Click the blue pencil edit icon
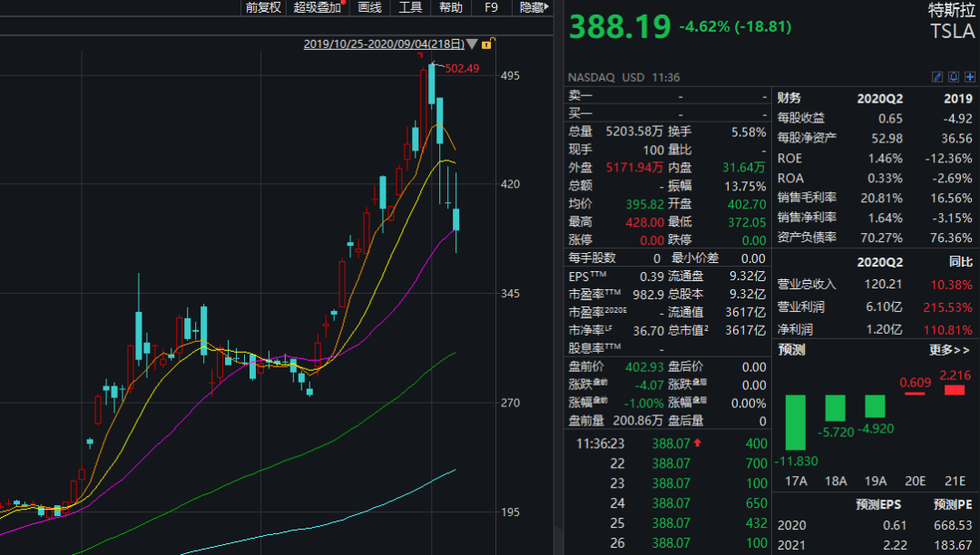The image size is (980, 555). [x=938, y=77]
